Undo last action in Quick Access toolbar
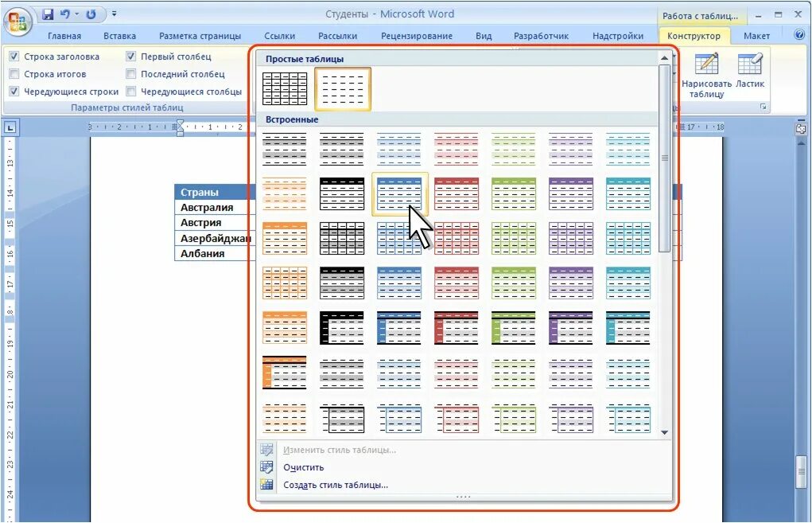This screenshot has width=812, height=523. tap(65, 14)
